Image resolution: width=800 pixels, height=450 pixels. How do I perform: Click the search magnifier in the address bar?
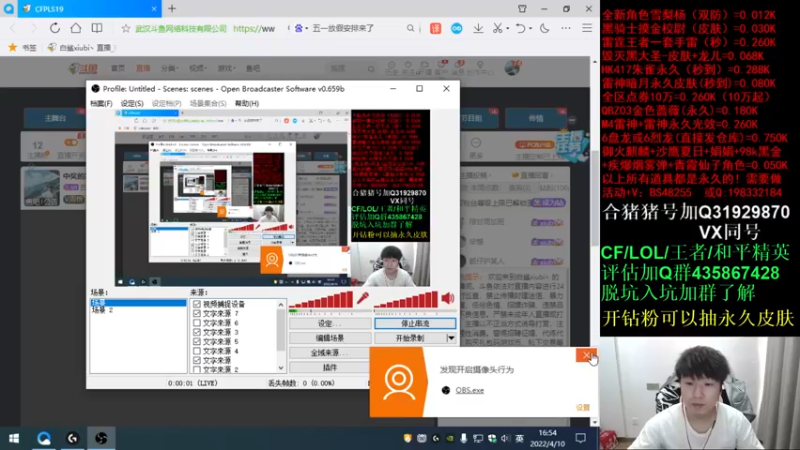pyautogui.click(x=410, y=29)
